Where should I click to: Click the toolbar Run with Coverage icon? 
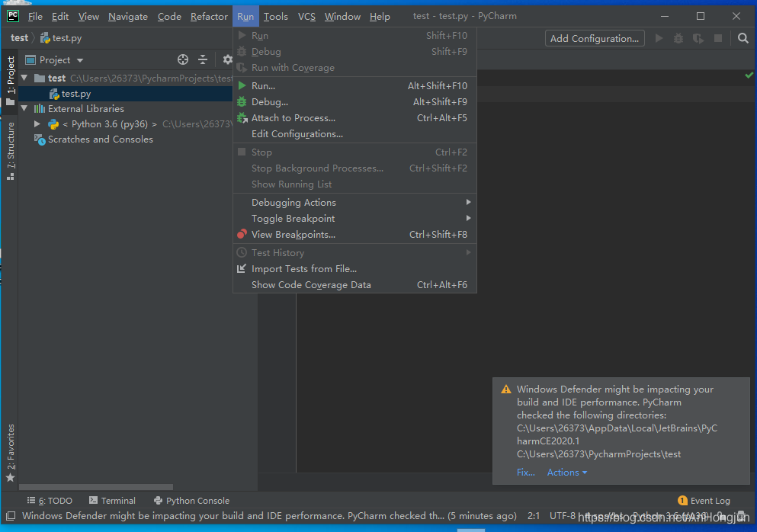(x=698, y=38)
